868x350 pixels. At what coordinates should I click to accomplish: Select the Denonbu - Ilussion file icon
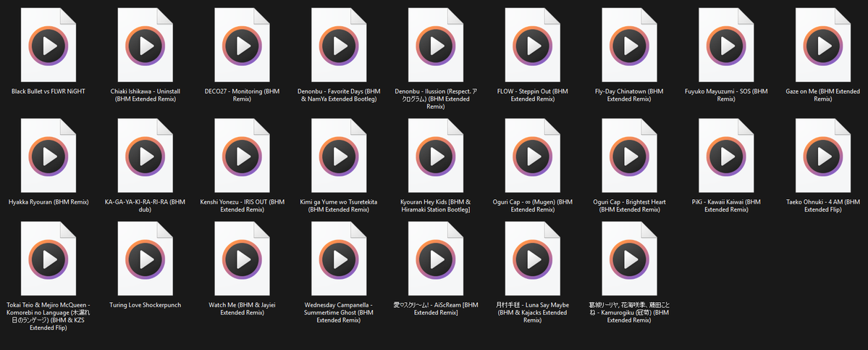tap(436, 45)
